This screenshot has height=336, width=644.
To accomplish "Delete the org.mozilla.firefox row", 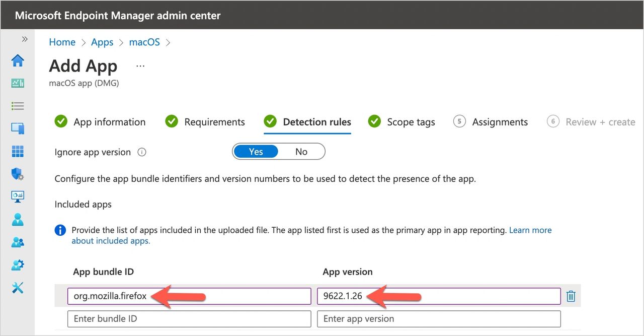I will click(x=571, y=296).
